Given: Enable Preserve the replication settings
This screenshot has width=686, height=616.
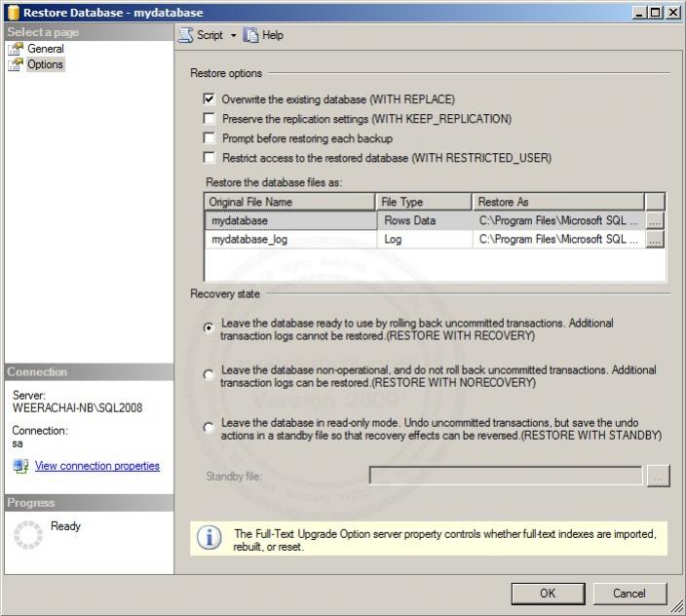Looking at the screenshot, I should click(210, 119).
